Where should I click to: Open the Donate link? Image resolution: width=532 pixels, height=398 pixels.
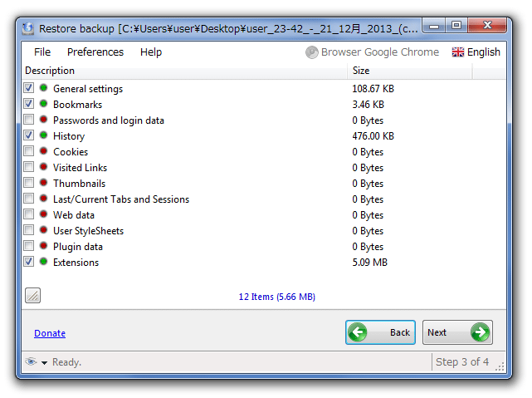(50, 333)
